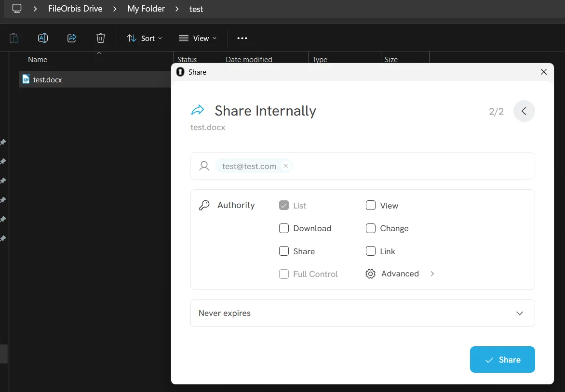Select the test.docx file in list
The width and height of the screenshot is (565, 392).
(47, 80)
